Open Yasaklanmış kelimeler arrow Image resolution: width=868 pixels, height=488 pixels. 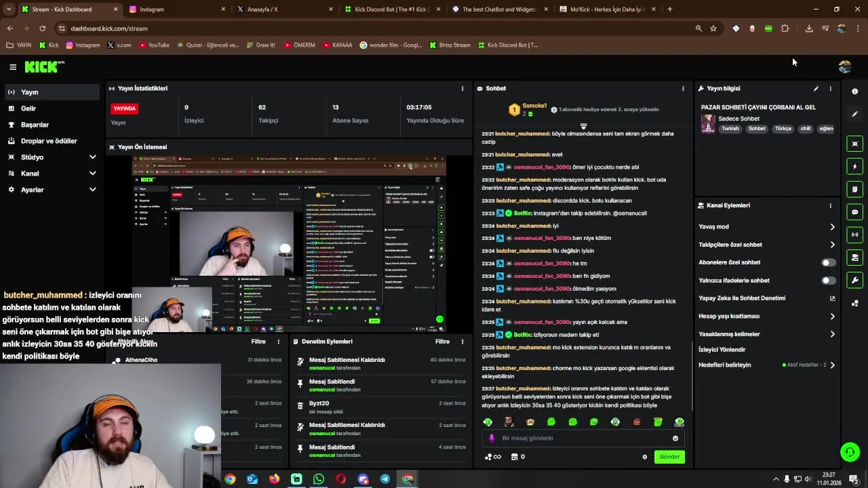[832, 334]
